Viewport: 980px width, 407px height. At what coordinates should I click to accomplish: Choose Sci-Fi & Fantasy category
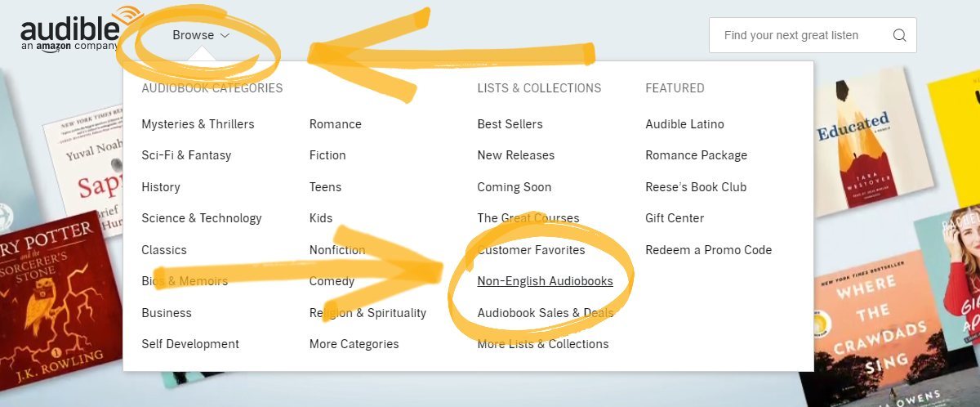point(186,155)
